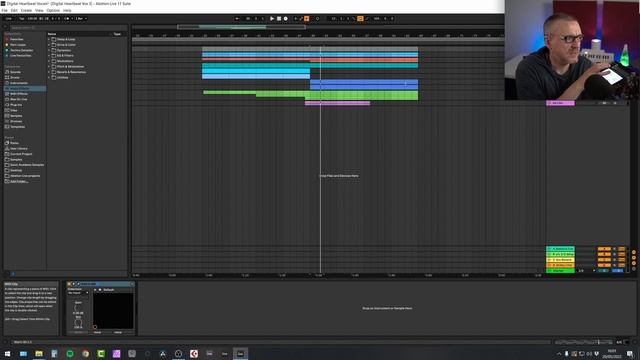Screen dimensions: 640x360
Task: Select Drums in browser categories
Action: point(15,77)
